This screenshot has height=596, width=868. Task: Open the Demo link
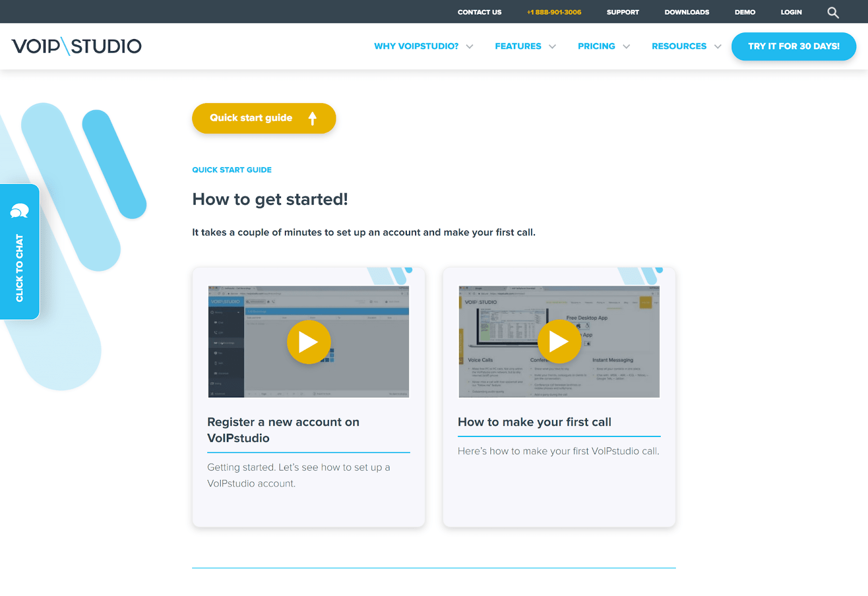745,12
